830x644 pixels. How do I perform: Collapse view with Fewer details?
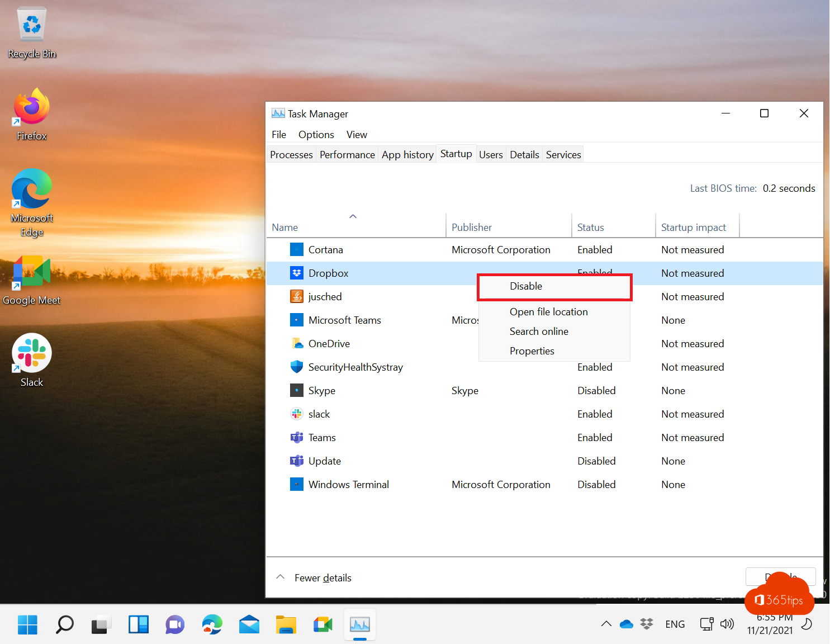pos(322,578)
